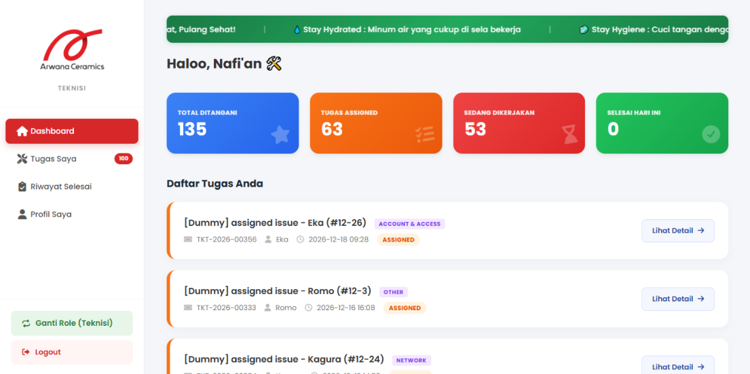This screenshot has height=374, width=750.
Task: Click the red 100 badge on Tugas Saya
Action: (123, 159)
